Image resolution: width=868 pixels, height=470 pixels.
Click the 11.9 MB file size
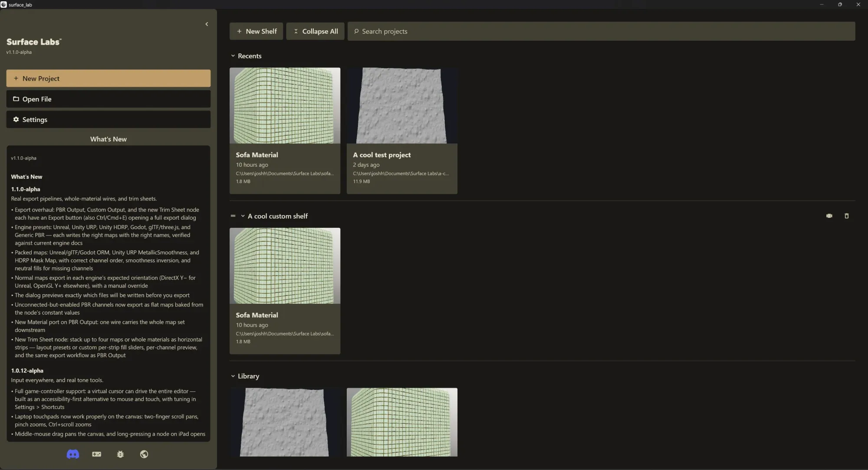(362, 181)
